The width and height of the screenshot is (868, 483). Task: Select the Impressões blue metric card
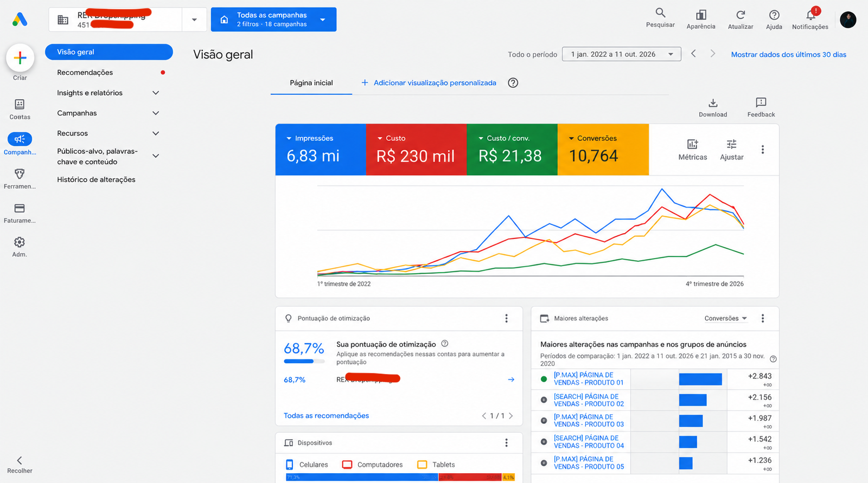click(x=321, y=150)
